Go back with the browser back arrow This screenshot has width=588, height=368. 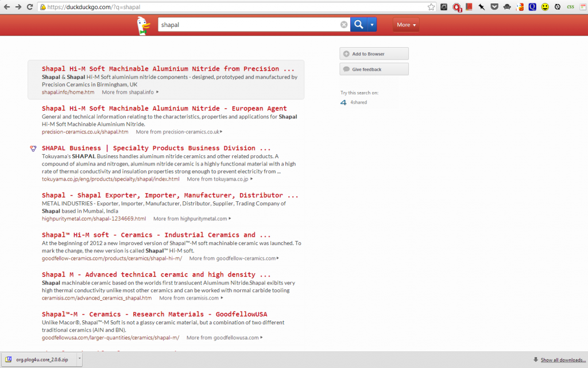[7, 7]
